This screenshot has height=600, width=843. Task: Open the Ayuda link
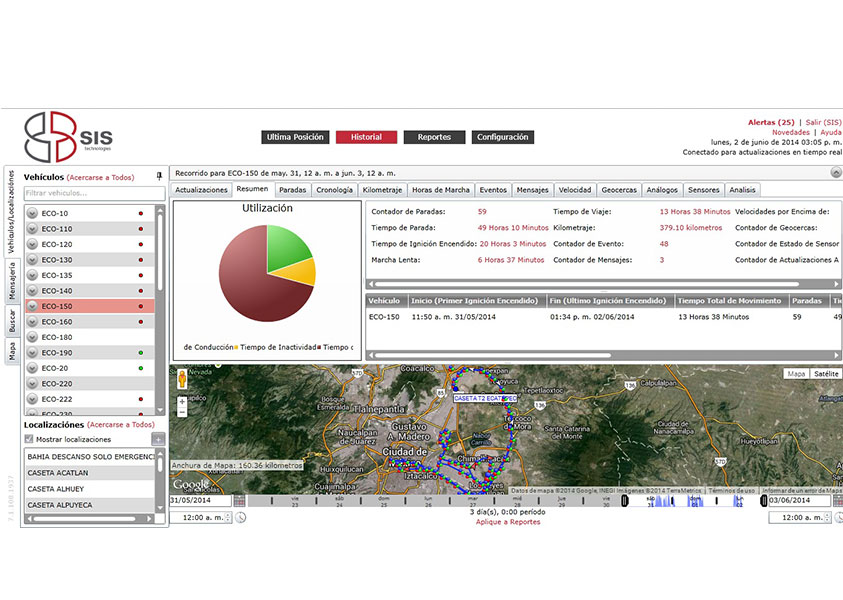[x=830, y=132]
